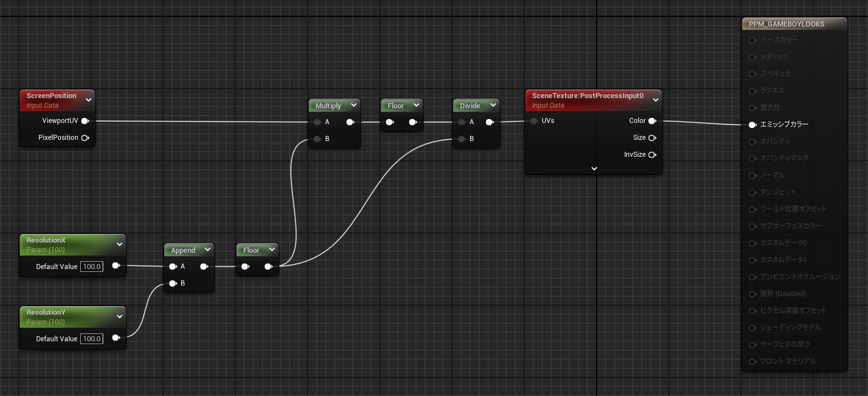The width and height of the screenshot is (868, 396).
Task: Expand the SceneTexture node with its bottom chevron
Action: 594,169
